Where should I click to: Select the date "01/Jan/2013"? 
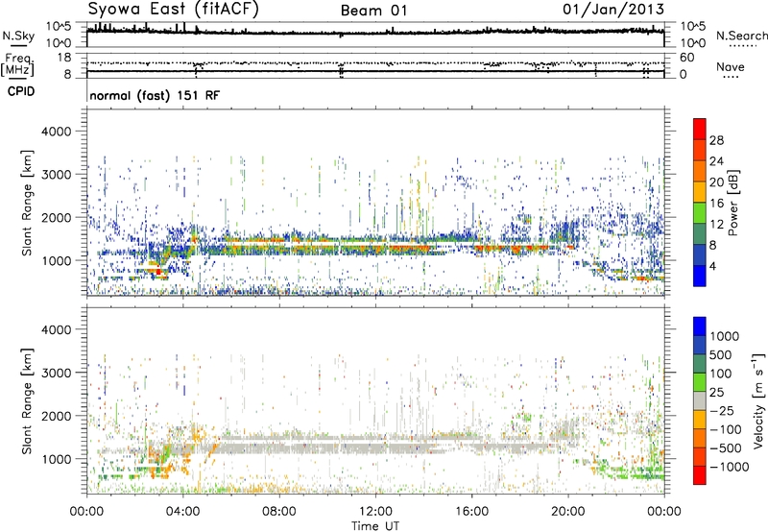click(613, 9)
